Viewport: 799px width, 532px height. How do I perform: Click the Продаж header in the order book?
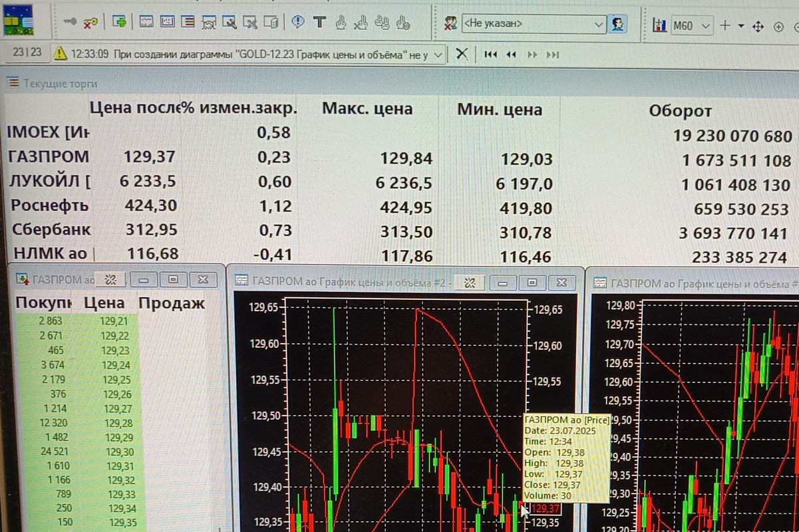(172, 303)
